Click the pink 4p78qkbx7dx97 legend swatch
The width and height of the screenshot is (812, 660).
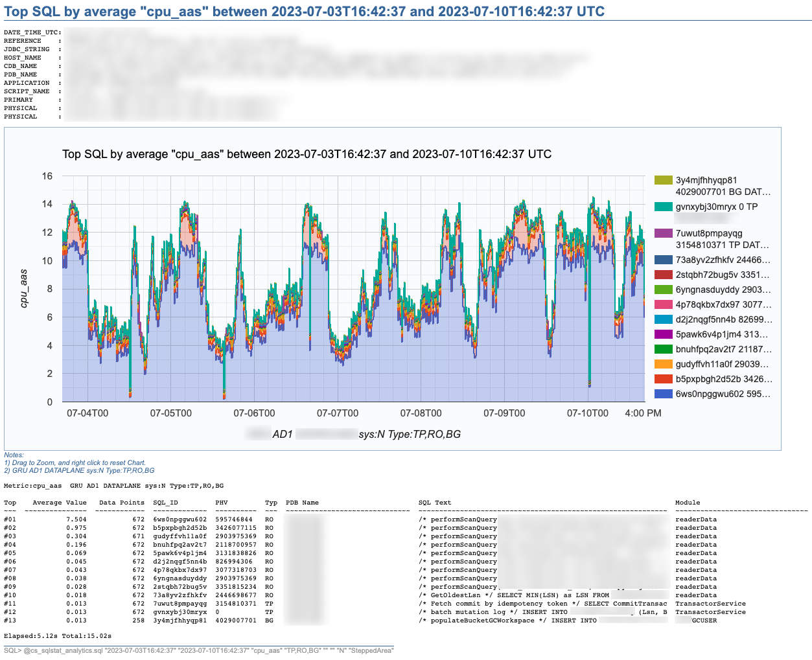(663, 304)
